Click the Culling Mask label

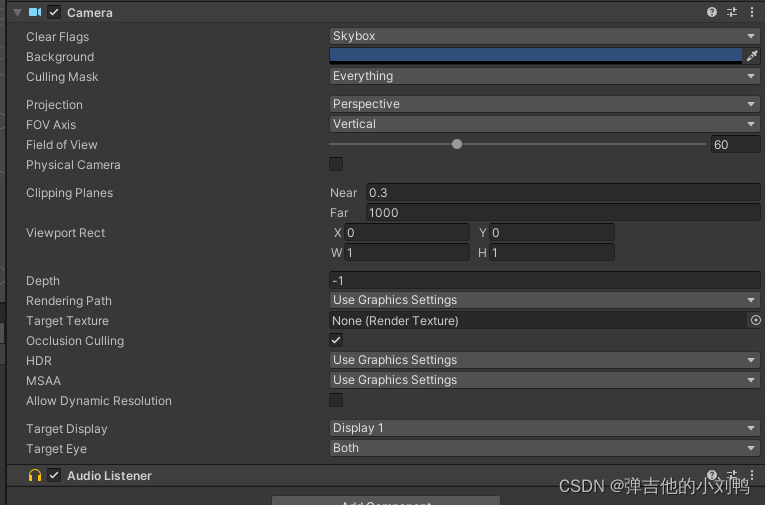click(x=62, y=77)
